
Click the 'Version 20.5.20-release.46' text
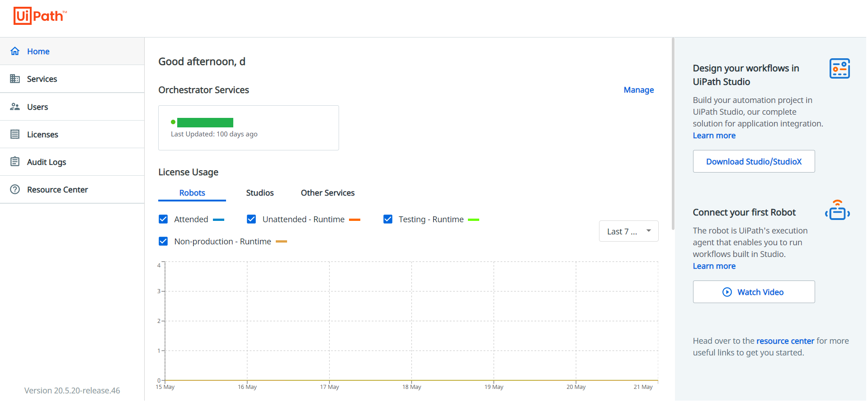pos(72,391)
